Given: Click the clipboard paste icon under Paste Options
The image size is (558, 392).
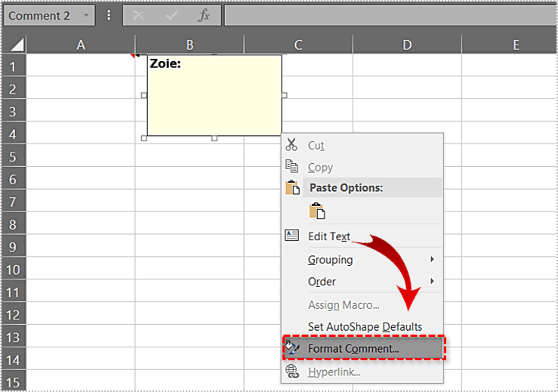Looking at the screenshot, I should point(317,211).
